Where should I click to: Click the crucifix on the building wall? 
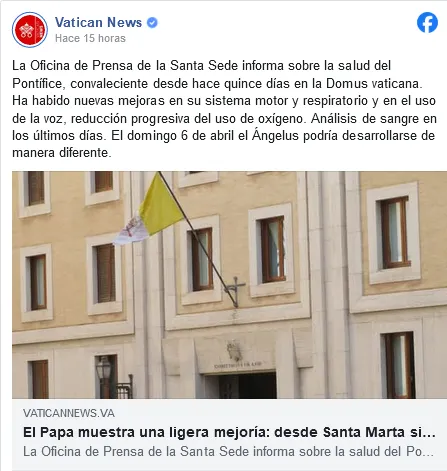tap(235, 291)
